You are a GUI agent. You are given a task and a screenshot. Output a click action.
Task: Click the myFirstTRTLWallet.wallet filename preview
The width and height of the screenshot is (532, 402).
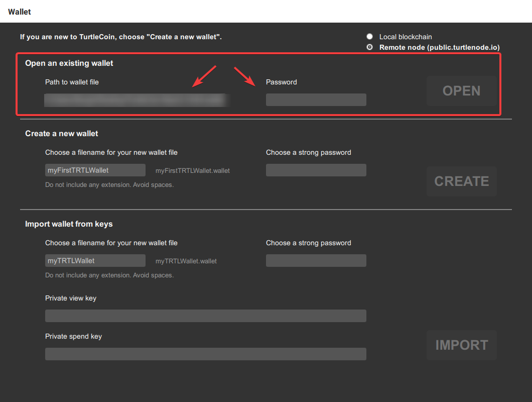tap(193, 171)
